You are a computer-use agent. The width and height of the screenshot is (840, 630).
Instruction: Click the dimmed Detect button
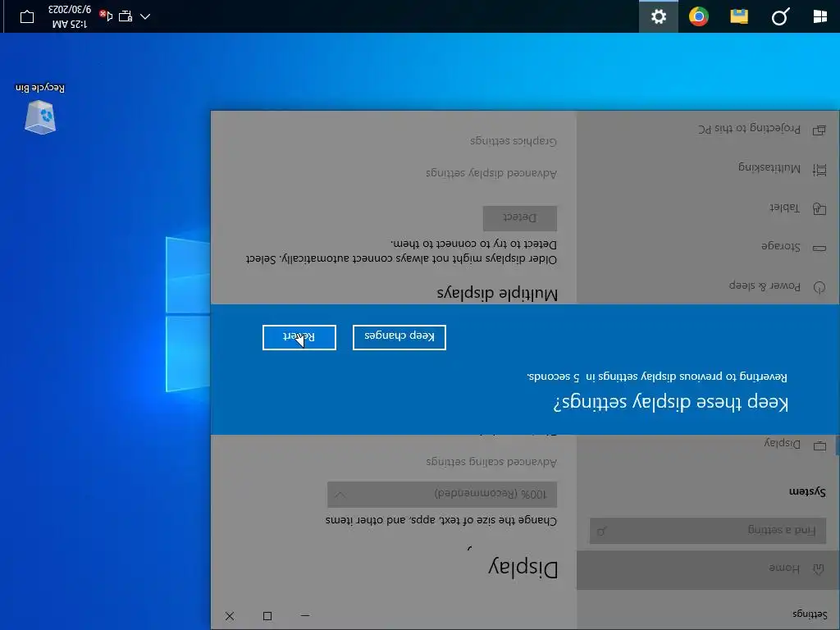coord(519,218)
